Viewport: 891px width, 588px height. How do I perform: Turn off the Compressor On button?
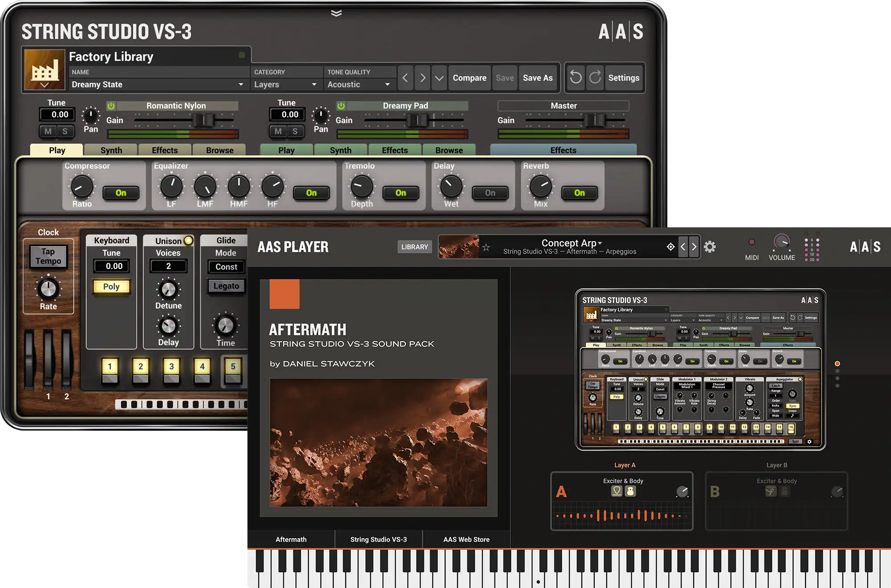[121, 193]
